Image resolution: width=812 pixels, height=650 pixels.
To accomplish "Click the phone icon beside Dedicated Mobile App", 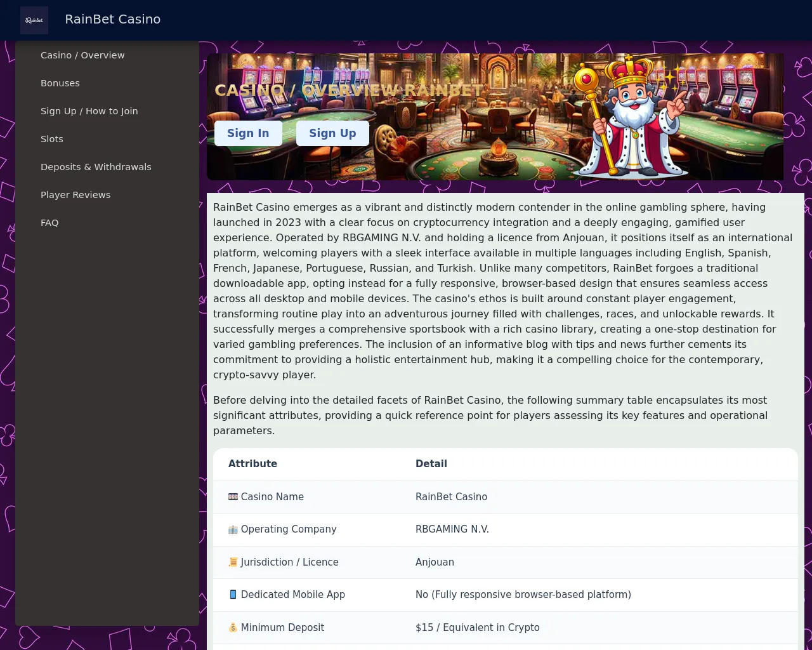I will (x=233, y=595).
